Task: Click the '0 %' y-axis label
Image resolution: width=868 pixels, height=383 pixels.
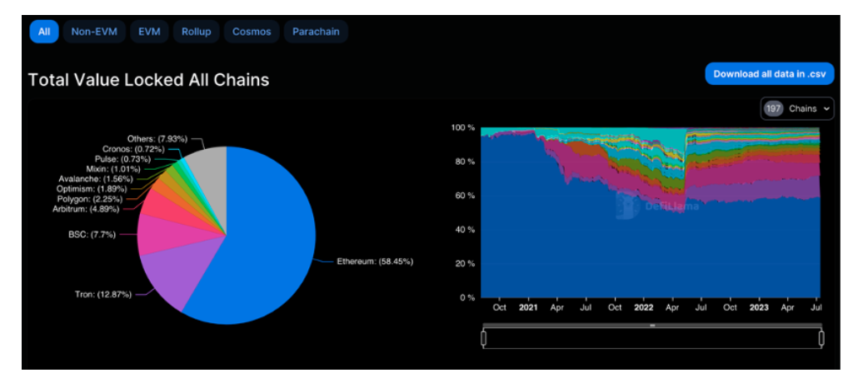Action: pos(467,298)
